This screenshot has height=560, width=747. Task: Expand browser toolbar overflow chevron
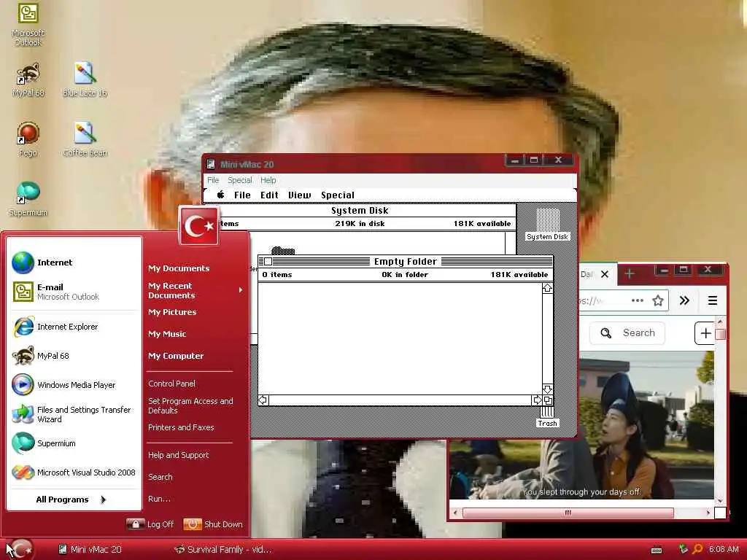point(684,300)
